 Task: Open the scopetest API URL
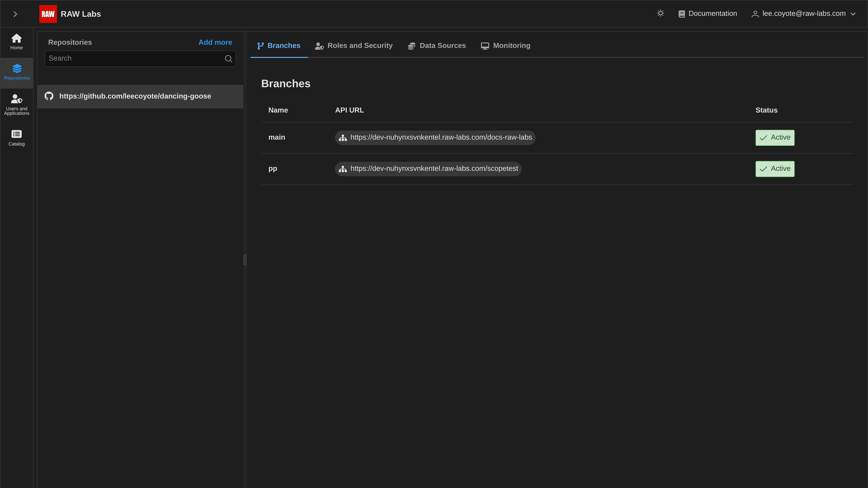point(428,169)
